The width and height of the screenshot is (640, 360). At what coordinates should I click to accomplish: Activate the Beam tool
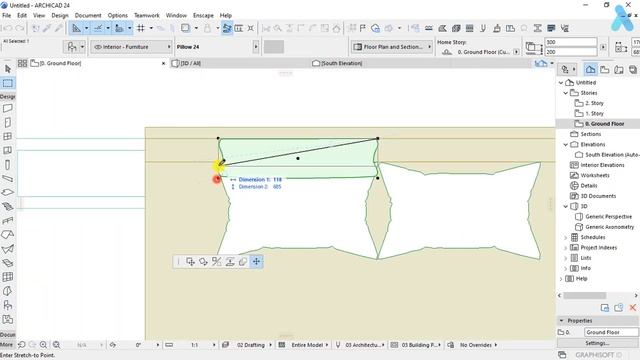pos(8,178)
